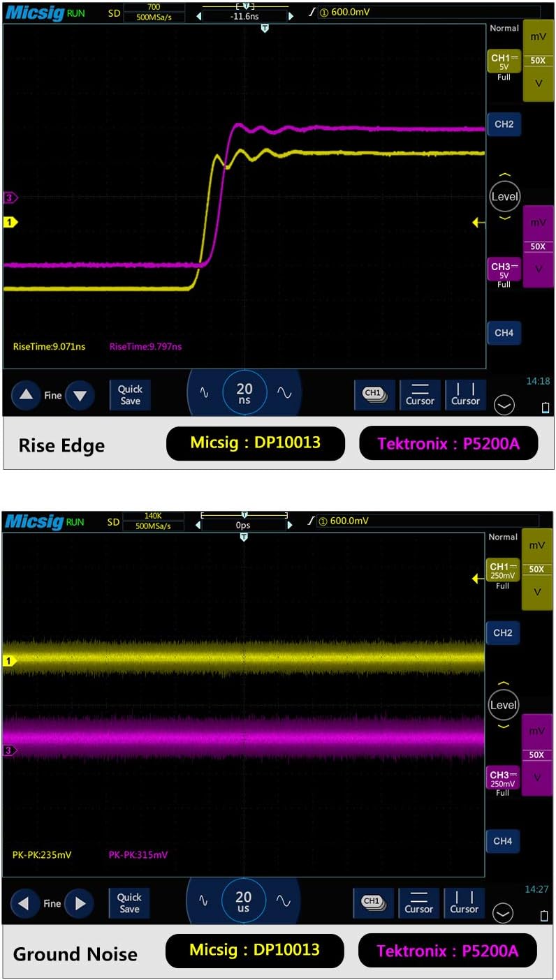This screenshot has height=980, width=556.
Task: Tap the trigger edge icon before 600.0mV, Rise Edge screen
Action: click(312, 12)
